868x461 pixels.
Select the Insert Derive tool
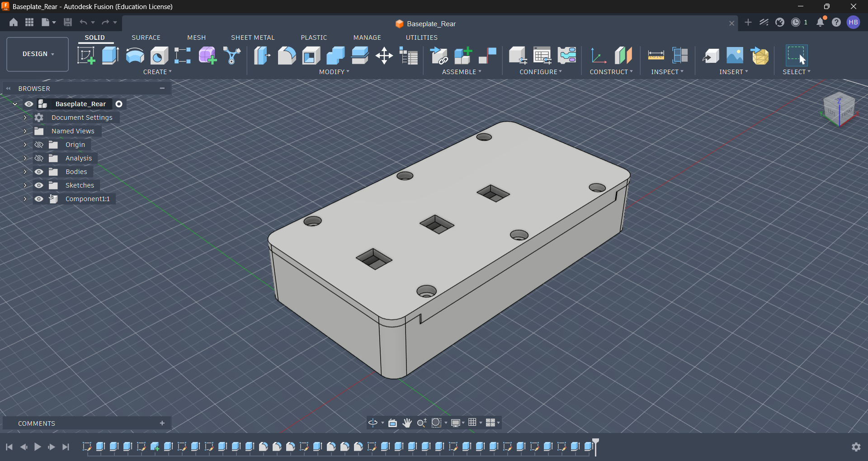click(711, 56)
